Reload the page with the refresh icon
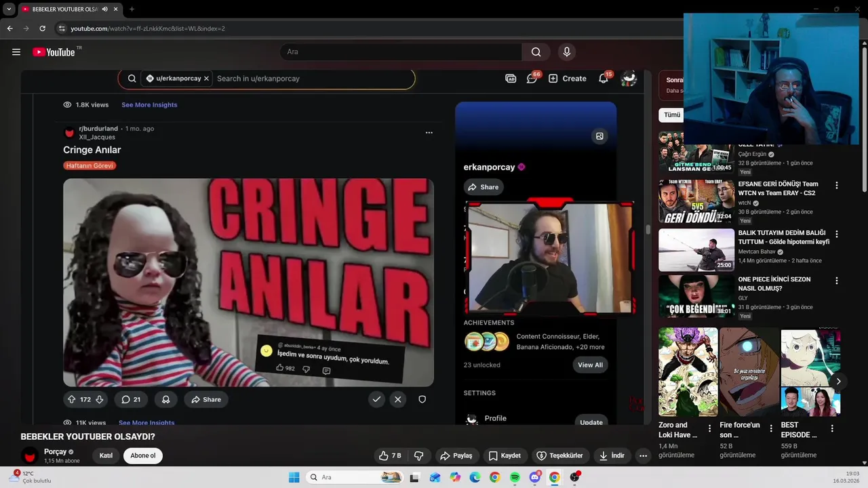This screenshot has height=488, width=868. tap(42, 28)
